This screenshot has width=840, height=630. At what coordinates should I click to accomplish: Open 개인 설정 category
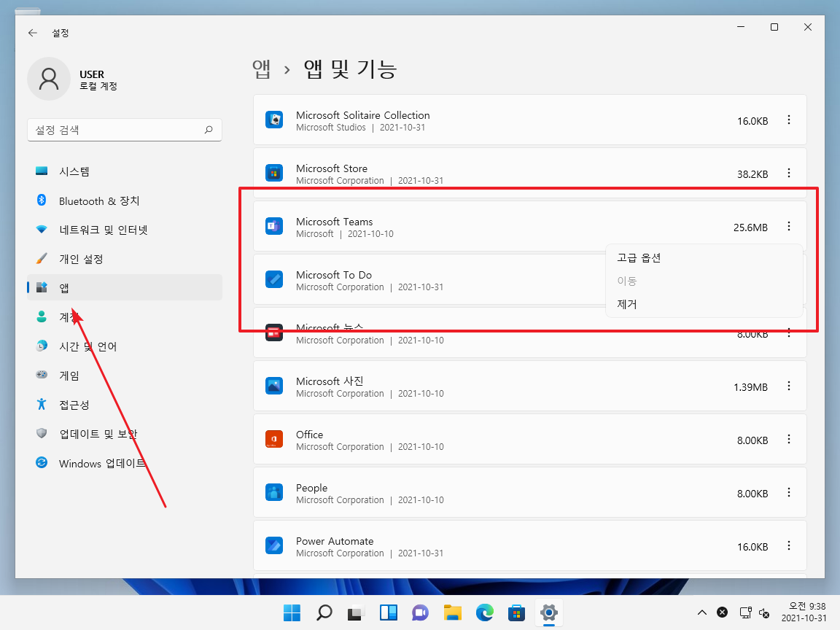pos(124,259)
